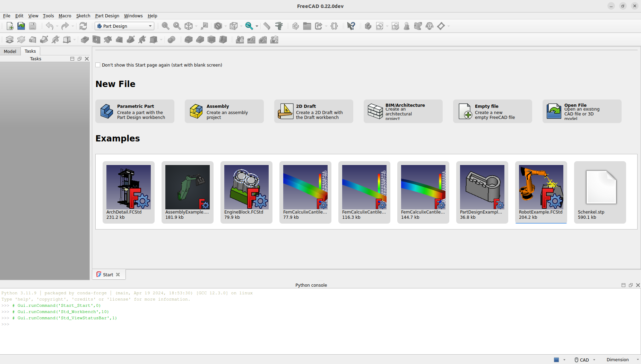The image size is (641, 364).
Task: Click the Undo arrow icon
Action: click(50, 26)
